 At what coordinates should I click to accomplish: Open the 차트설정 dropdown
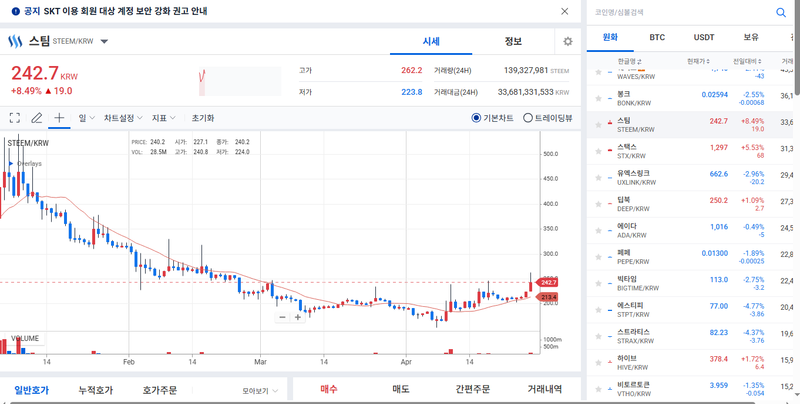coord(123,118)
